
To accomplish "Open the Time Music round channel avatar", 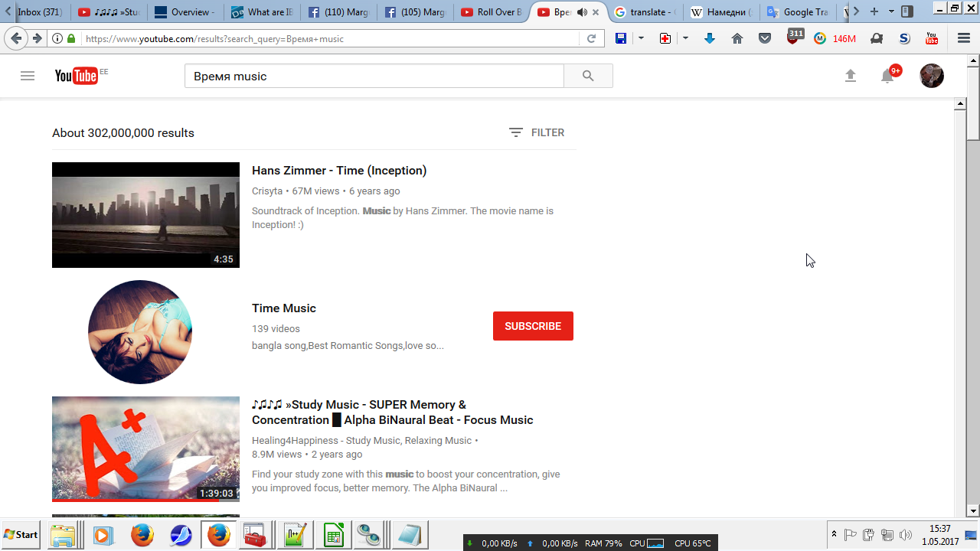I will tap(140, 332).
